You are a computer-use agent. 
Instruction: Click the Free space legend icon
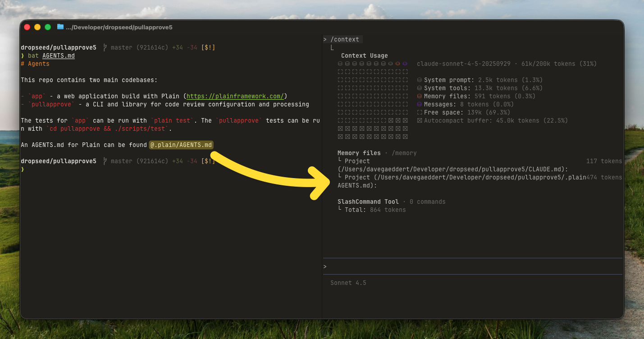coord(420,113)
